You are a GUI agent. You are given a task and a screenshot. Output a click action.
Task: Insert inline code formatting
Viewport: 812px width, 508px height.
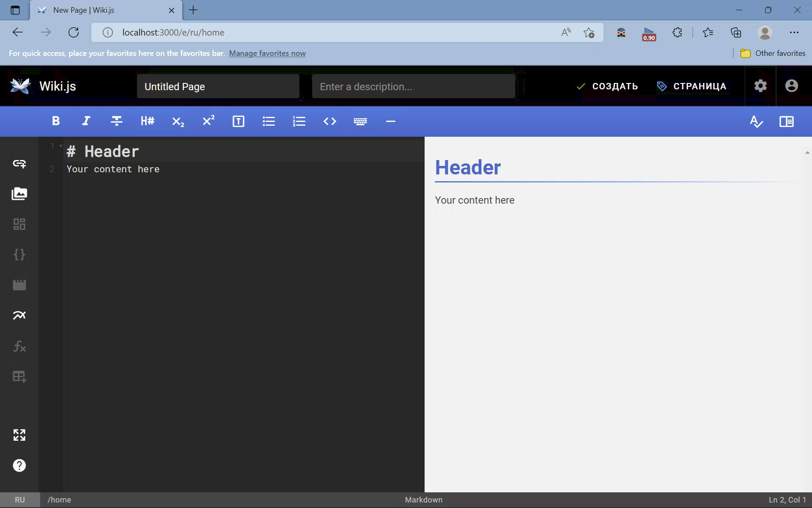click(329, 121)
